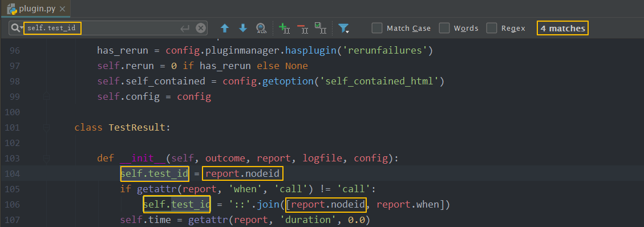Click self.test_id match on line 106

click(x=177, y=204)
